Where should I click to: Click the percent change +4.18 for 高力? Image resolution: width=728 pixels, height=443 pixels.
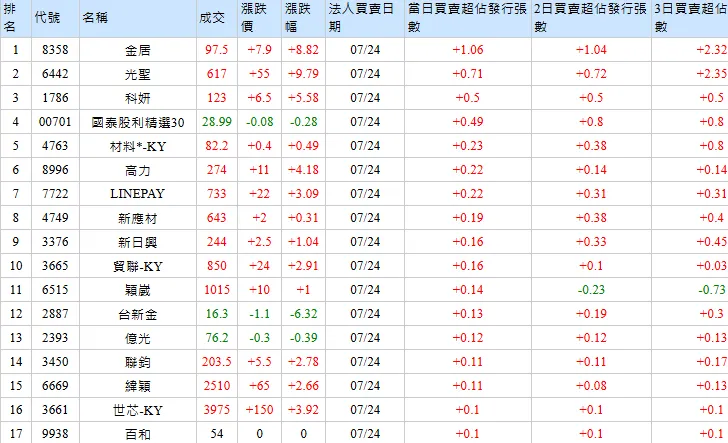coord(304,169)
